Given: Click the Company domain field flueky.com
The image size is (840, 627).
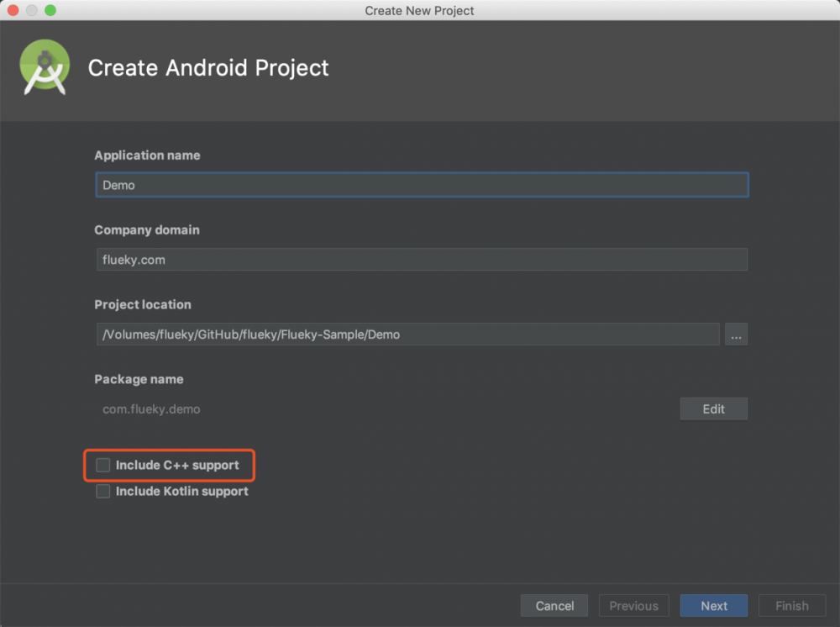Looking at the screenshot, I should 422,260.
